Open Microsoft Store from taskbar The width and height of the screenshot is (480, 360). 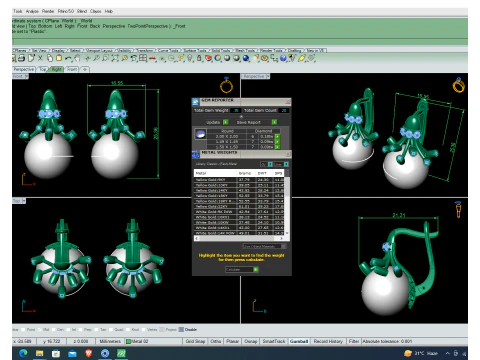click(56, 353)
